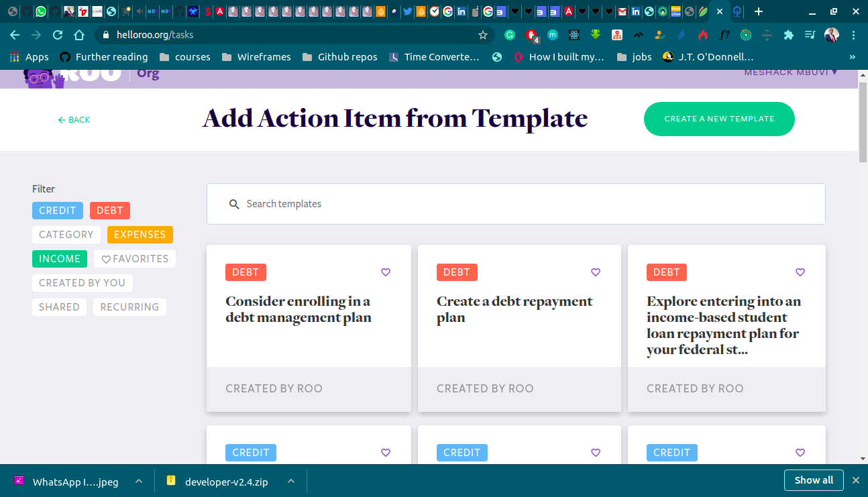Toggle the SHARED filter tag

(59, 307)
